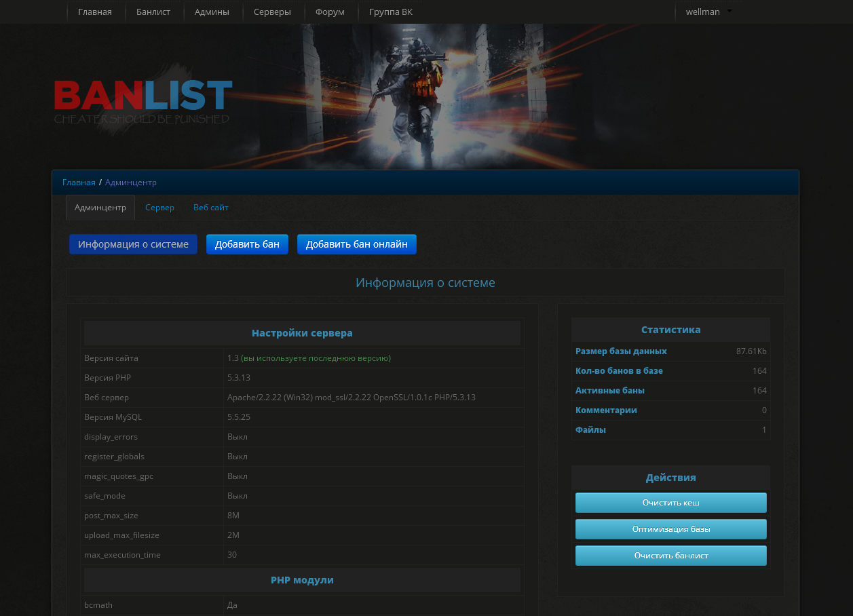Click the Добавить бан онлайн button
853x616 pixels.
(x=357, y=244)
